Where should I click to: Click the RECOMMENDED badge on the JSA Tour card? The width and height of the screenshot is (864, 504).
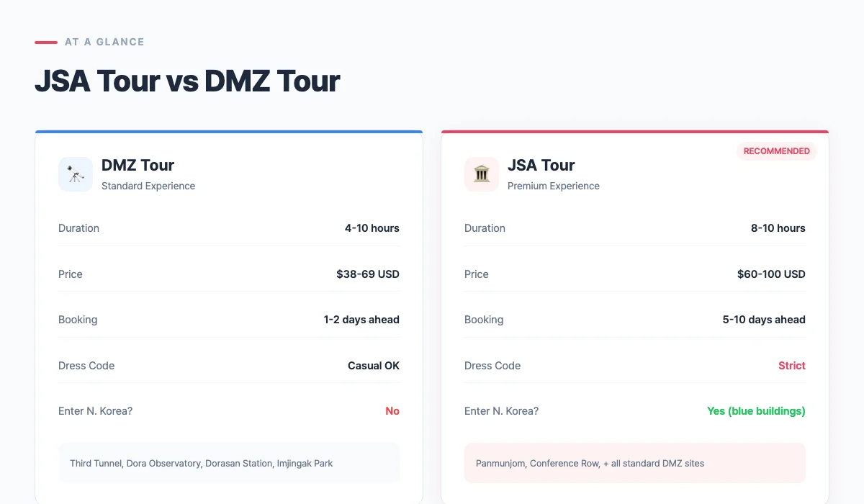tap(777, 151)
